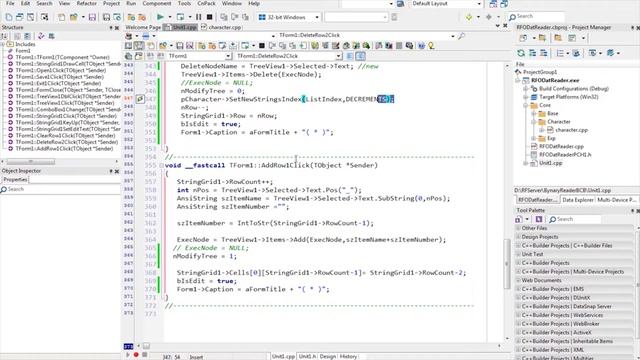640x360 pixels.
Task: Close the Object Inspector panel
Action: 117,171
